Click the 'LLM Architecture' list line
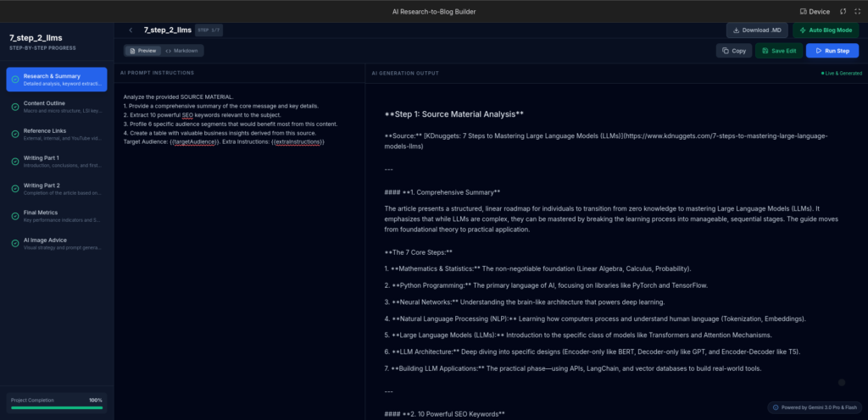The width and height of the screenshot is (868, 420). pos(593,352)
